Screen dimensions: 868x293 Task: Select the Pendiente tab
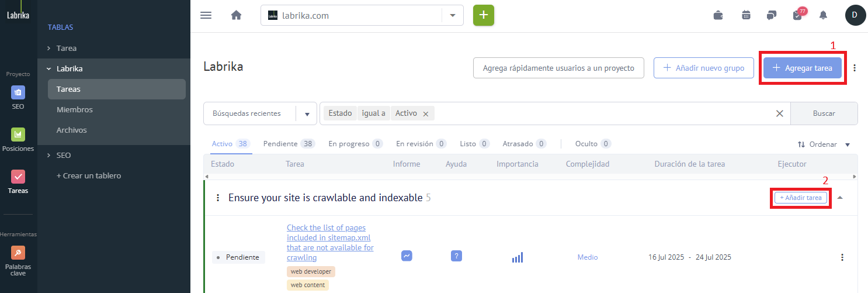289,144
